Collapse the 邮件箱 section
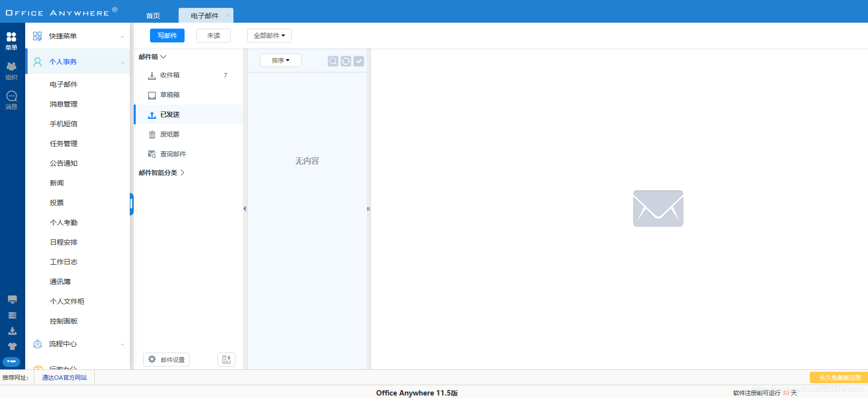This screenshot has height=398, width=868. tap(152, 57)
